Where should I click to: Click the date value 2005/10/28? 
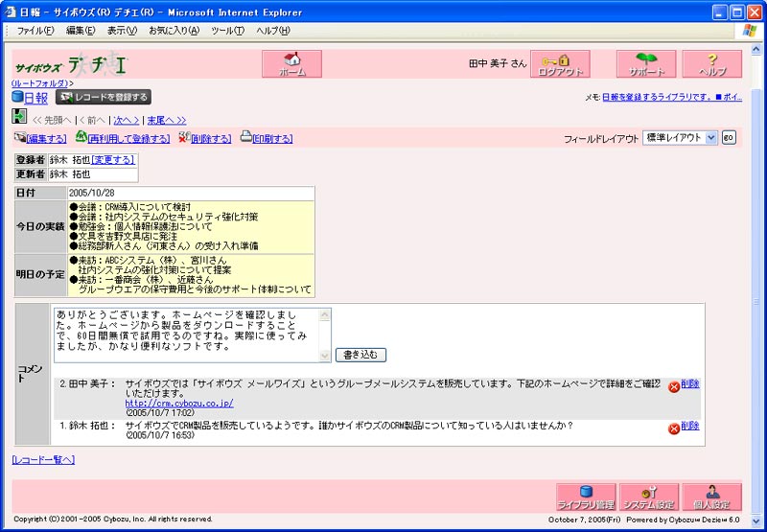(92, 193)
